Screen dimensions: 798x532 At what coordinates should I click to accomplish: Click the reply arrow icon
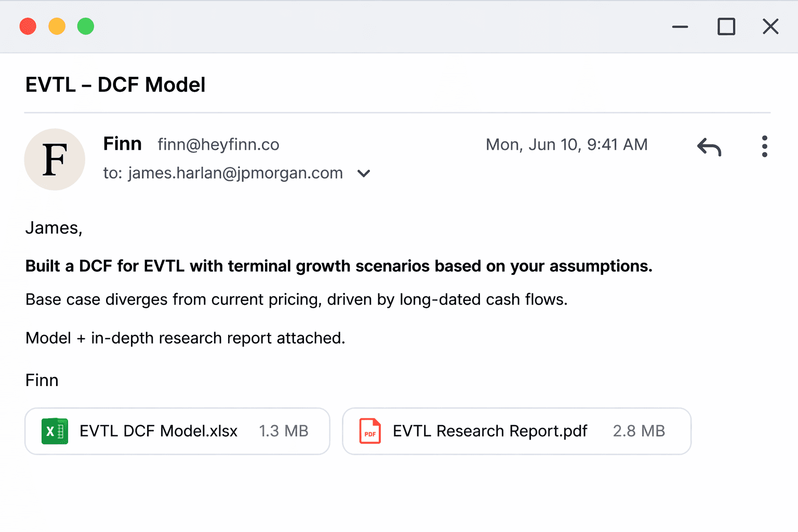click(709, 147)
